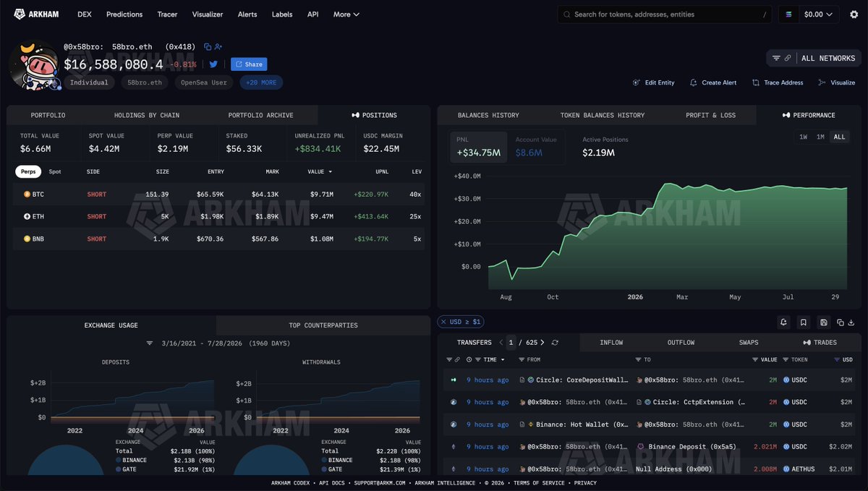Switch to PROFIT & LOSS tab
The height and width of the screenshot is (491, 868).
click(x=710, y=115)
